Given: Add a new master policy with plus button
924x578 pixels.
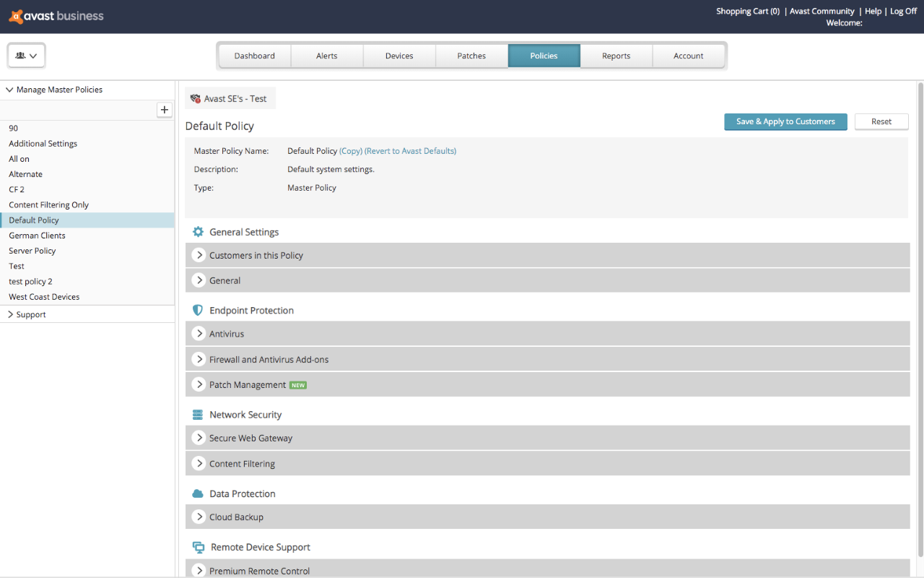Looking at the screenshot, I should pyautogui.click(x=165, y=110).
